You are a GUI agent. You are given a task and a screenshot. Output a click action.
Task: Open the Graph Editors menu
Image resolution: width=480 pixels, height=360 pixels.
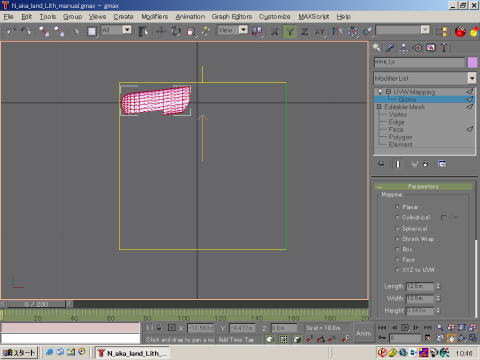coord(232,16)
